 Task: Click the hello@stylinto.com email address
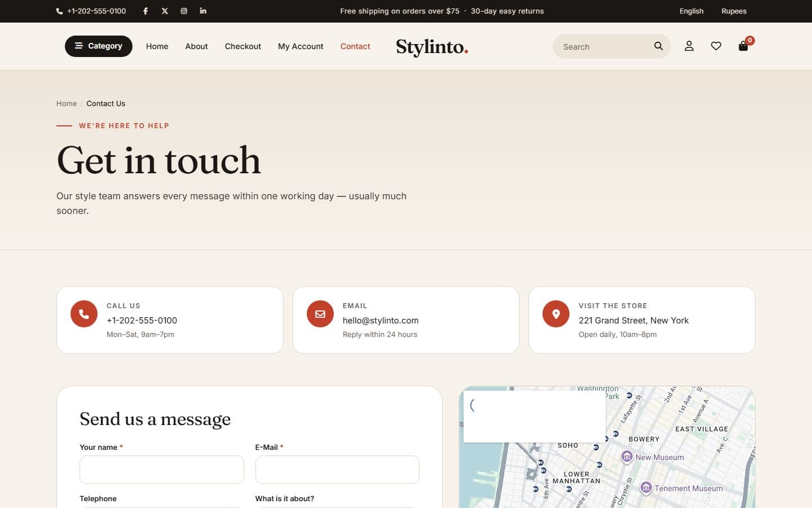point(381,320)
